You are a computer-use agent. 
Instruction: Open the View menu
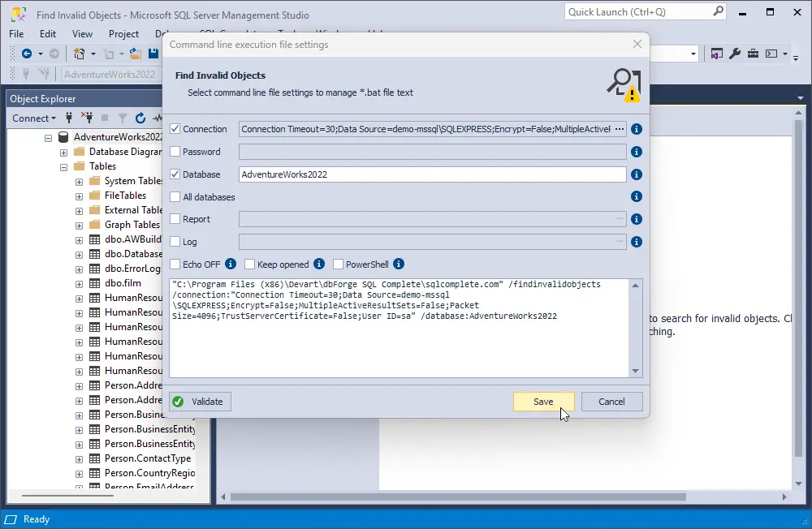(82, 34)
